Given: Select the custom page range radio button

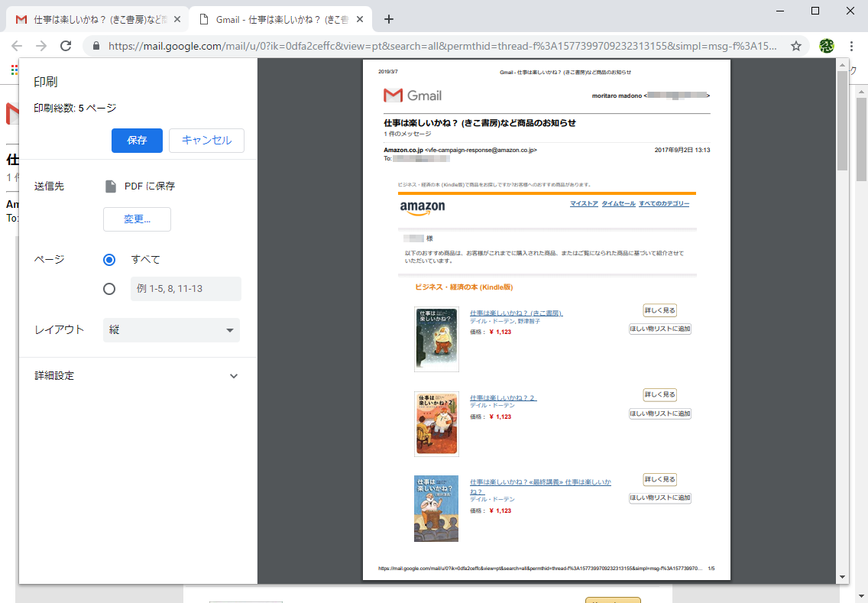Looking at the screenshot, I should click(109, 288).
